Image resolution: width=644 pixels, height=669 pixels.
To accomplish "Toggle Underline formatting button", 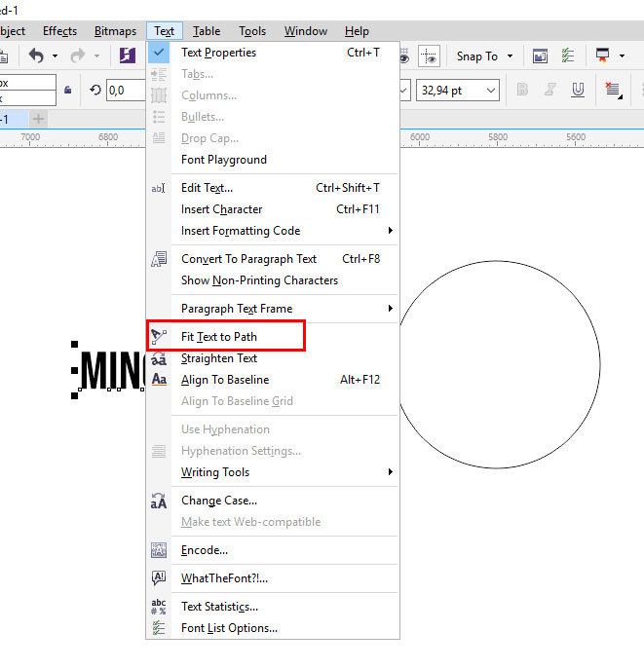I will coord(578,90).
